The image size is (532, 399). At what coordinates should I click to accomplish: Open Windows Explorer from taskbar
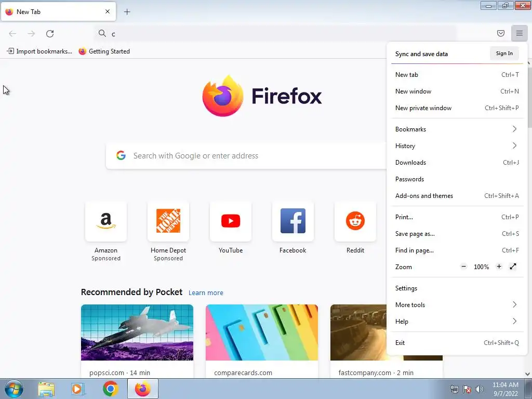[x=46, y=389]
